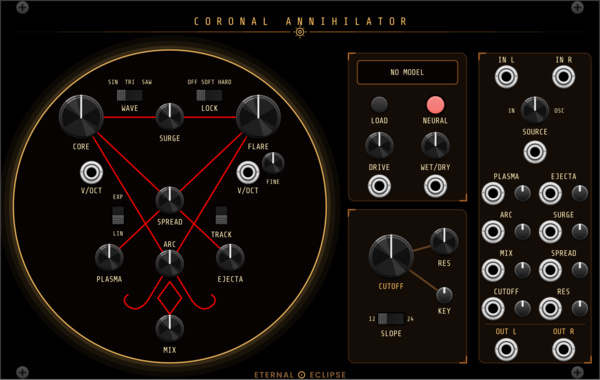
Task: Click the RES CV attenuator knob
Action: coord(580,308)
